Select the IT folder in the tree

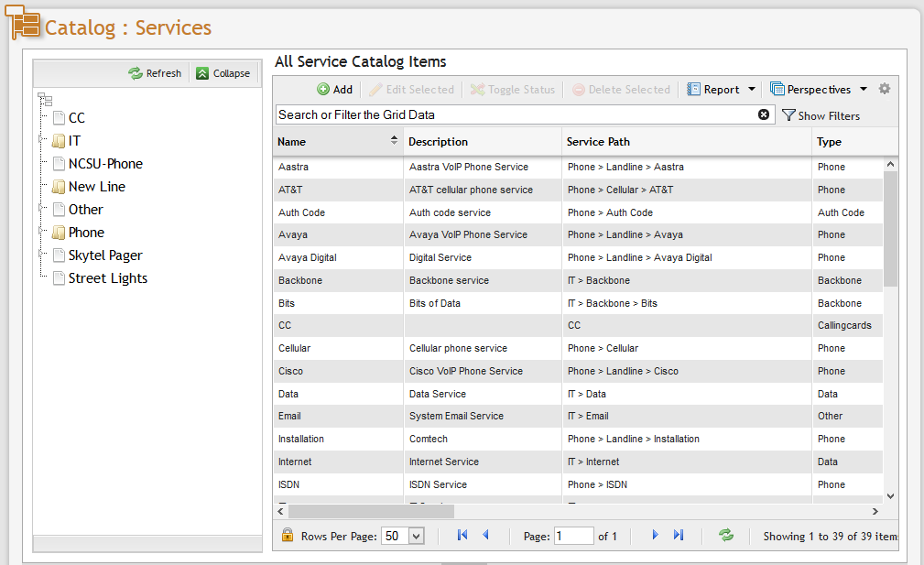point(74,140)
